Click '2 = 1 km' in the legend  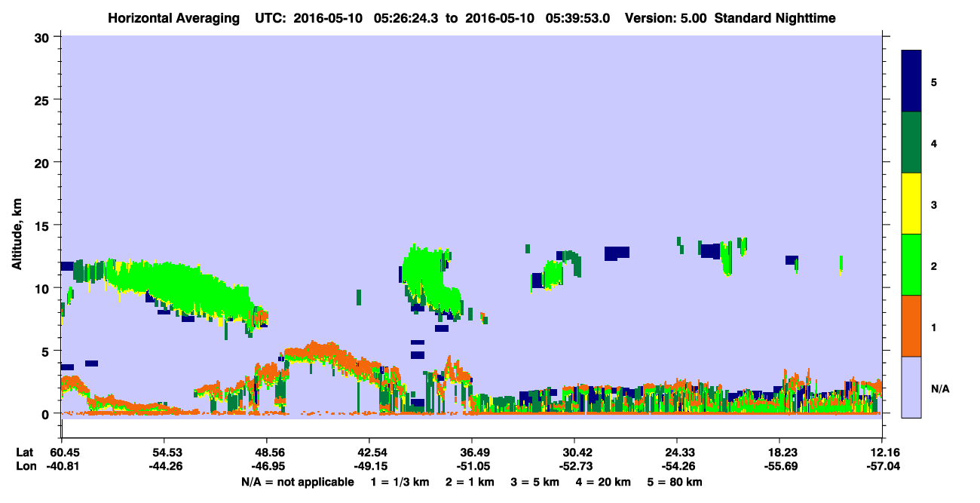tap(469, 481)
